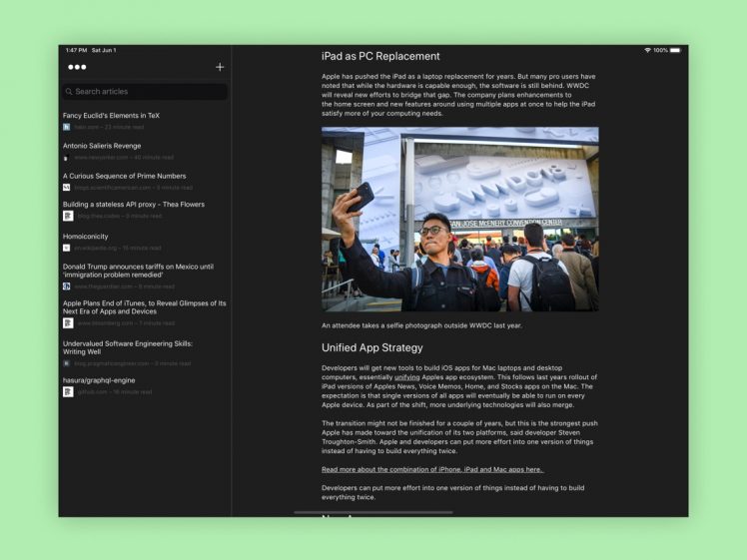
Task: Open the three-dots more menu
Action: 77,67
